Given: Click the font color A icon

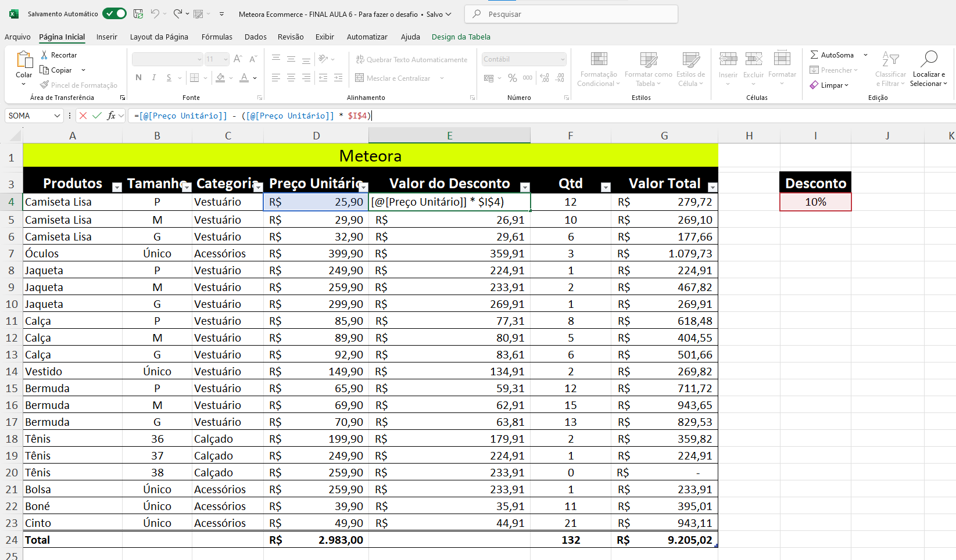Looking at the screenshot, I should 244,77.
